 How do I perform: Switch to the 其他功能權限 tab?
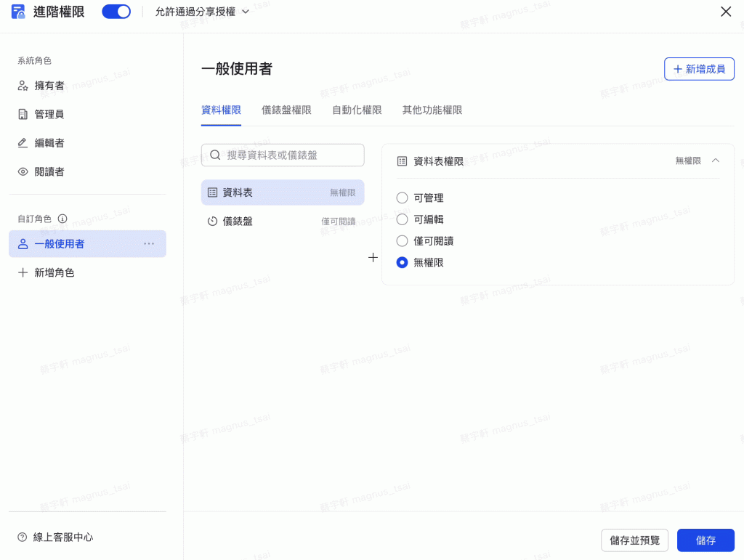[432, 110]
